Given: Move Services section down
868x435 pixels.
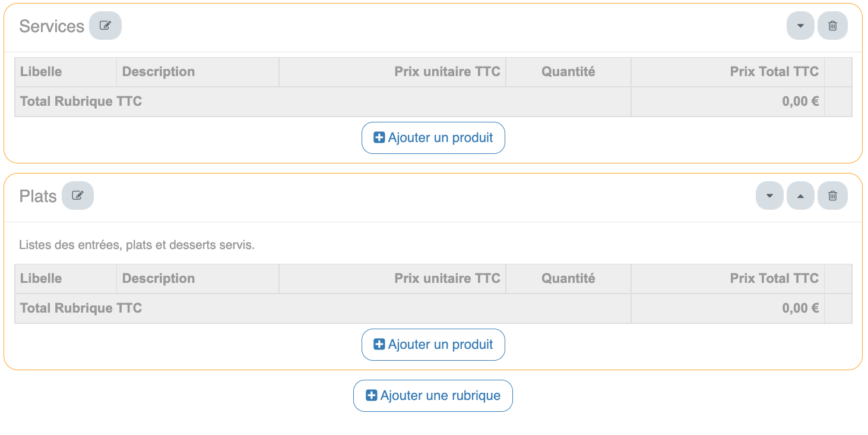Looking at the screenshot, I should point(800,26).
